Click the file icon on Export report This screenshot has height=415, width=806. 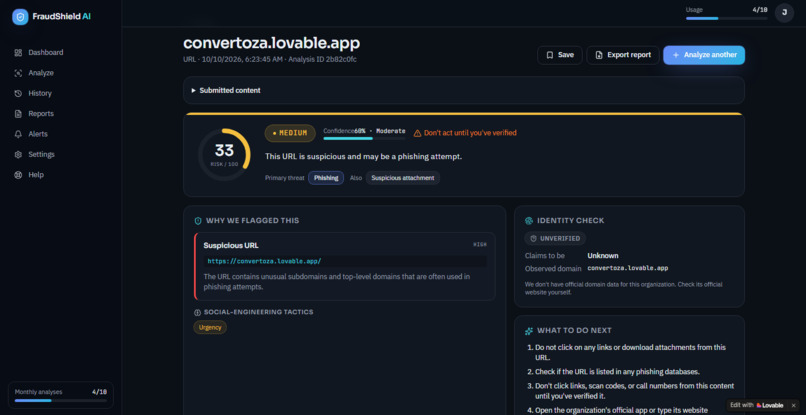(x=599, y=55)
